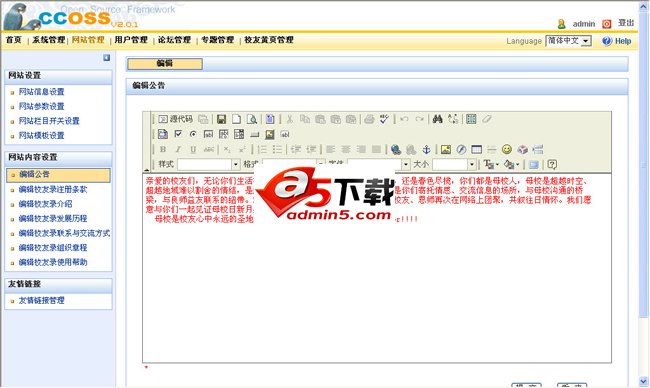Toggle Underline formatting
This screenshot has height=388, width=650.
193,150
